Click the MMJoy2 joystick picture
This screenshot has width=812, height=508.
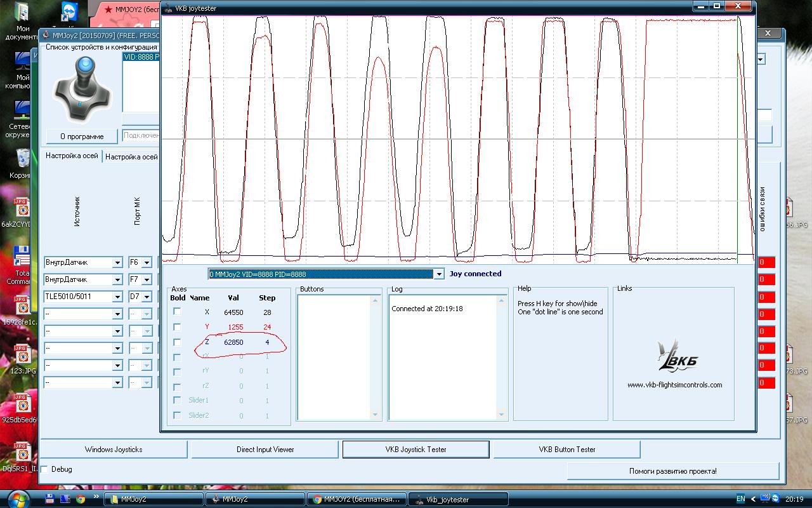[x=82, y=89]
